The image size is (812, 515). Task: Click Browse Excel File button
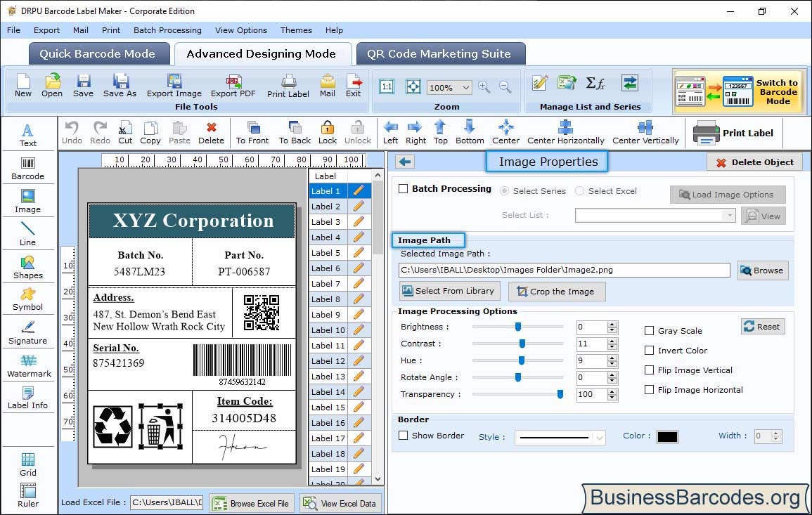[x=252, y=503]
